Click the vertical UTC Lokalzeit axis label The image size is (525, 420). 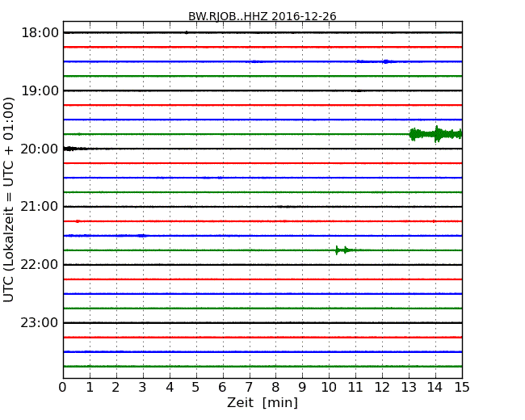pyautogui.click(x=9, y=199)
